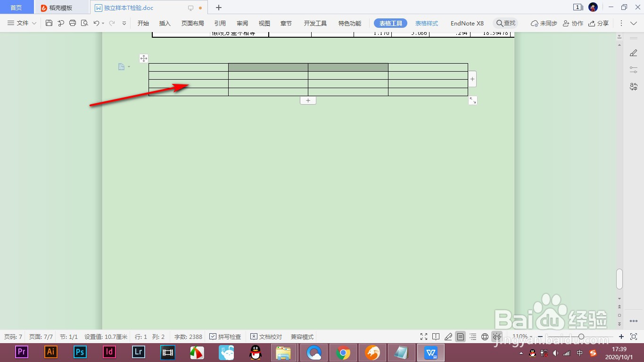This screenshot has width=644, height=362.
Task: Click the user avatar icon
Action: (x=593, y=7)
